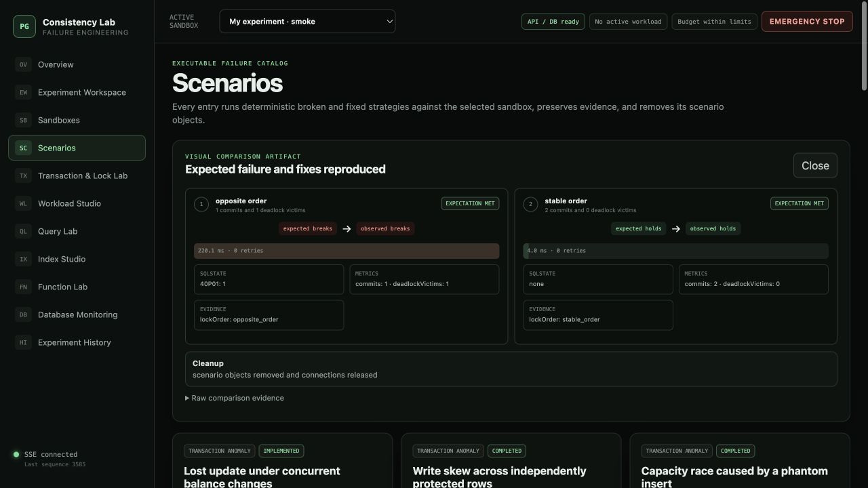Click the observed breaks tag
868x488 pixels.
pyautogui.click(x=385, y=228)
